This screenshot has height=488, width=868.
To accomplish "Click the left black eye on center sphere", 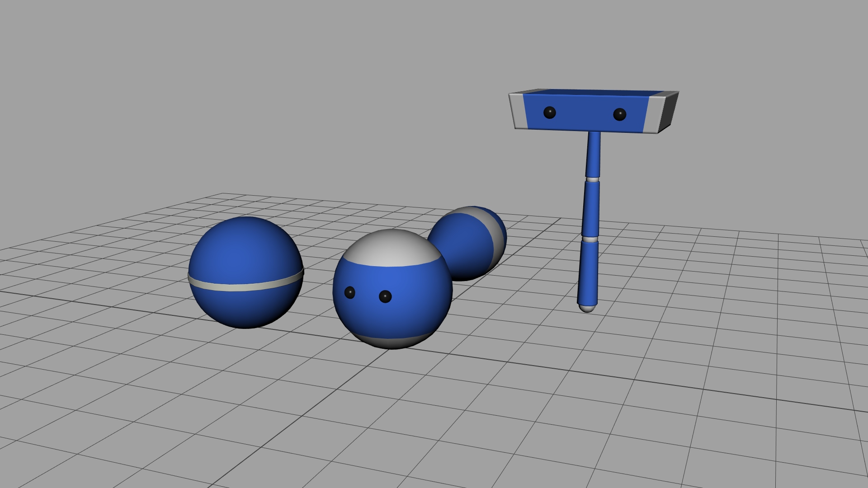I will 349,293.
